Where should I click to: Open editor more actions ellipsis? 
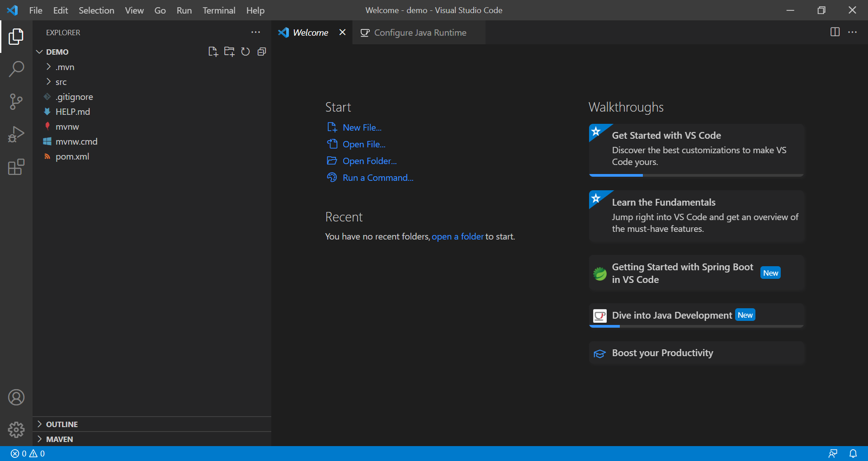pos(852,32)
